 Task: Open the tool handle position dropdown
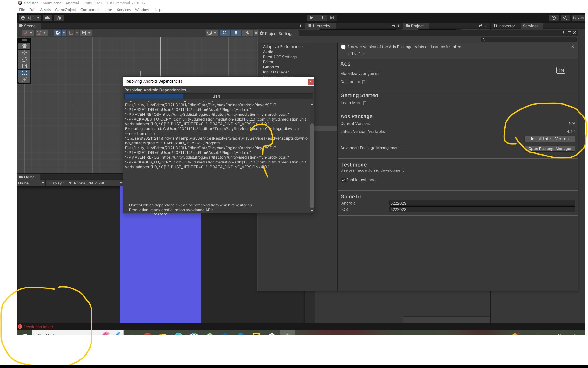28,33
